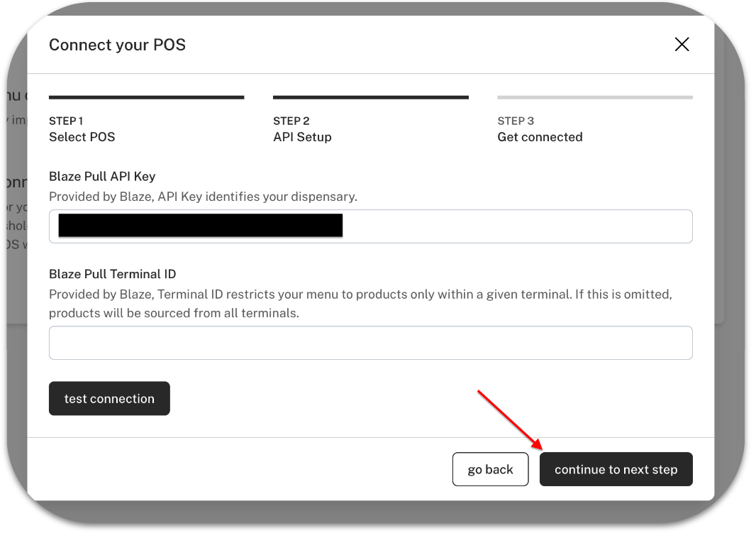
Task: Click the progress bar above Step 1
Action: [x=146, y=97]
